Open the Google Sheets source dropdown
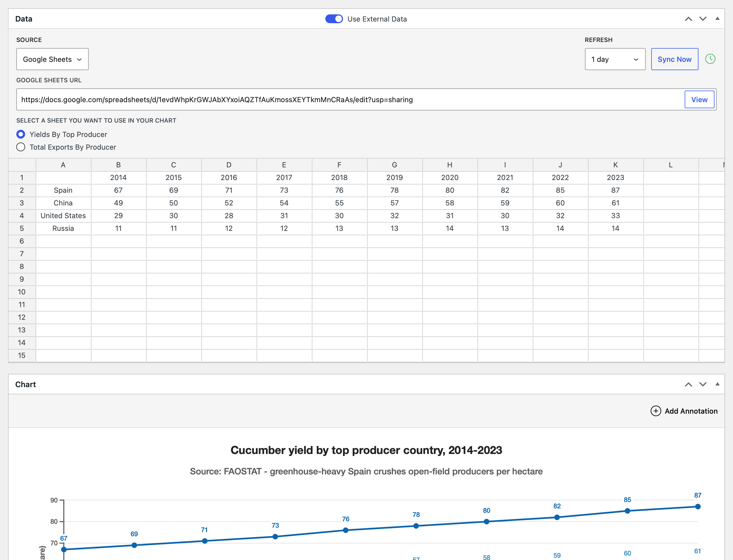The image size is (733, 560). pyautogui.click(x=52, y=59)
